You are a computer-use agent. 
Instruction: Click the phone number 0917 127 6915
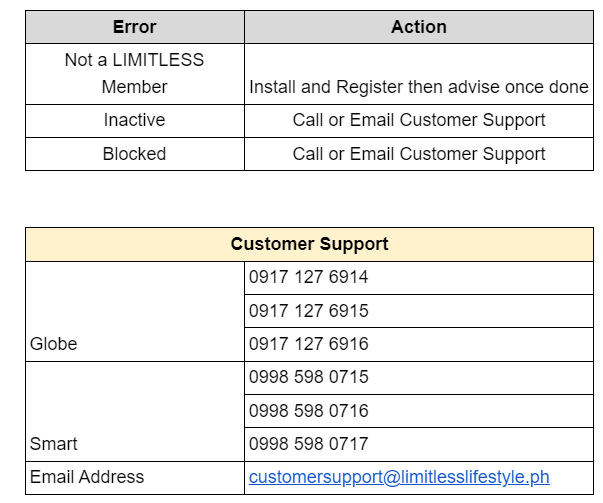(x=309, y=311)
